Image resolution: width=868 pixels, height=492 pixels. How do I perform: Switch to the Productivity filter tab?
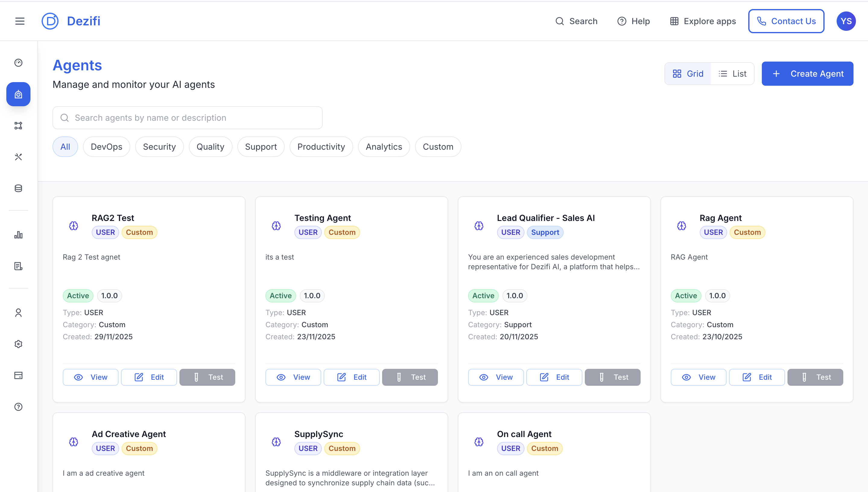coord(321,147)
